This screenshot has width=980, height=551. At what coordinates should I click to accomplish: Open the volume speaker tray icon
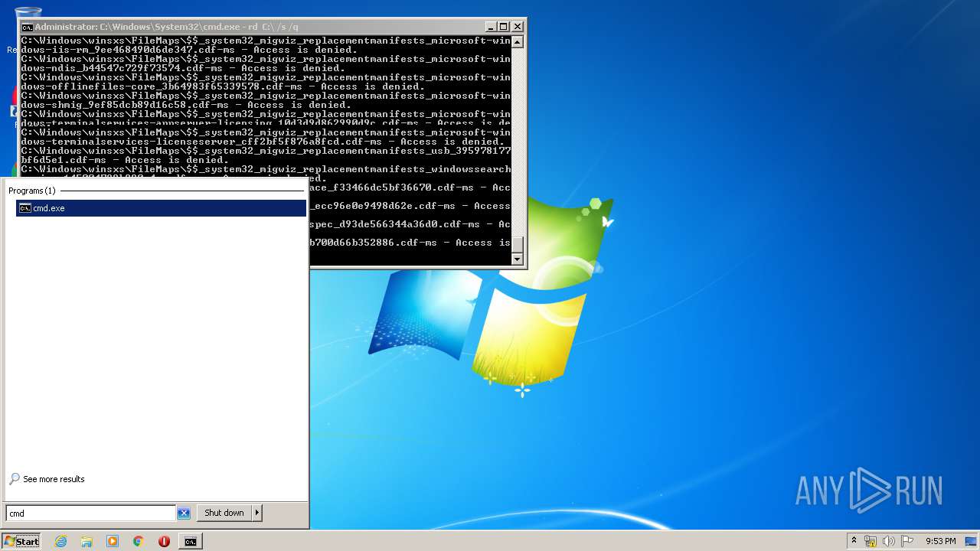[889, 541]
